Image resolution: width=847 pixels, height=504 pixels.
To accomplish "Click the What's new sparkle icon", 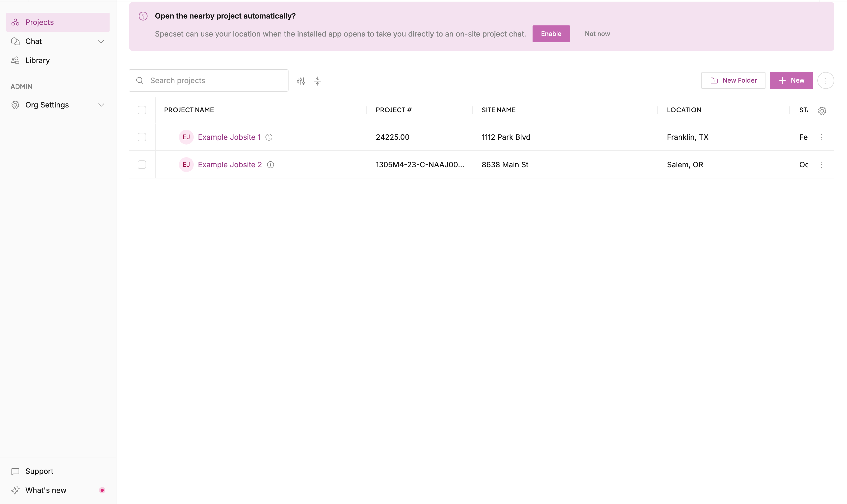I will 15,490.
